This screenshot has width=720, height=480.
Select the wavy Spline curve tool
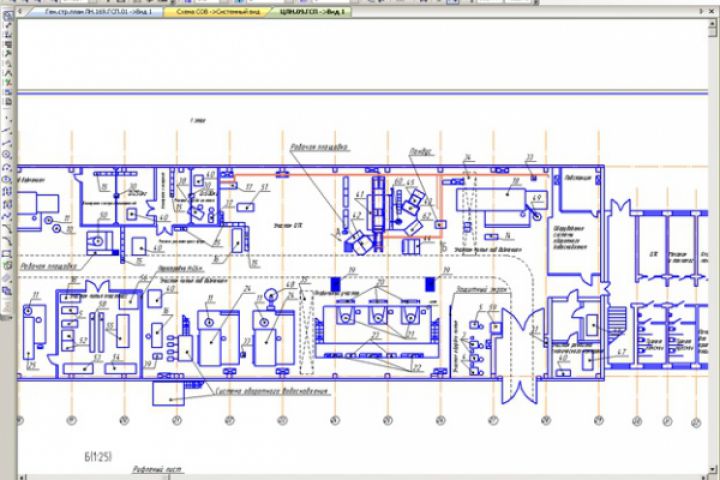(7, 215)
